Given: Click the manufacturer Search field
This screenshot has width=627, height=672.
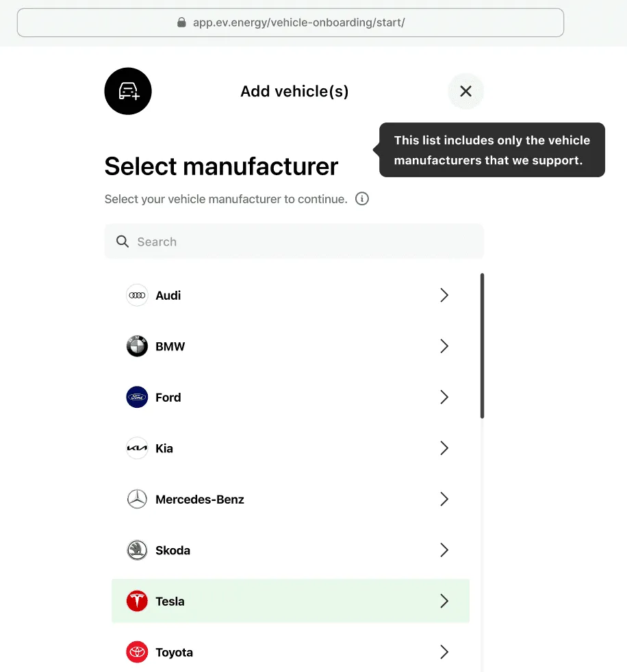Looking at the screenshot, I should (x=294, y=242).
